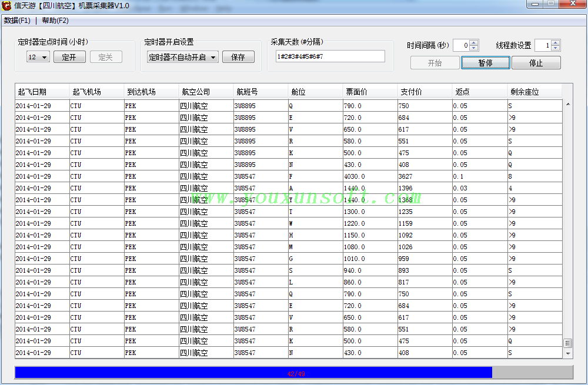Screen dimensions: 588x385
Task: Click the 停止 button
Action: pos(536,63)
